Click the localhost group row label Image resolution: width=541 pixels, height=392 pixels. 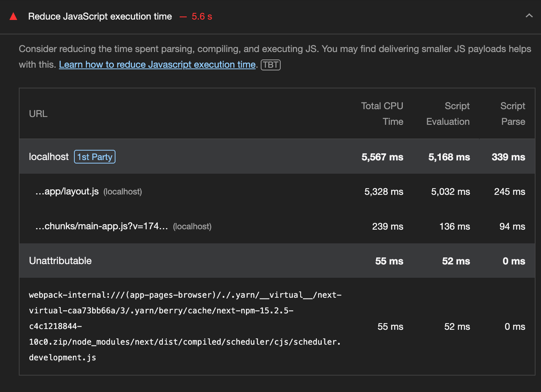(49, 157)
